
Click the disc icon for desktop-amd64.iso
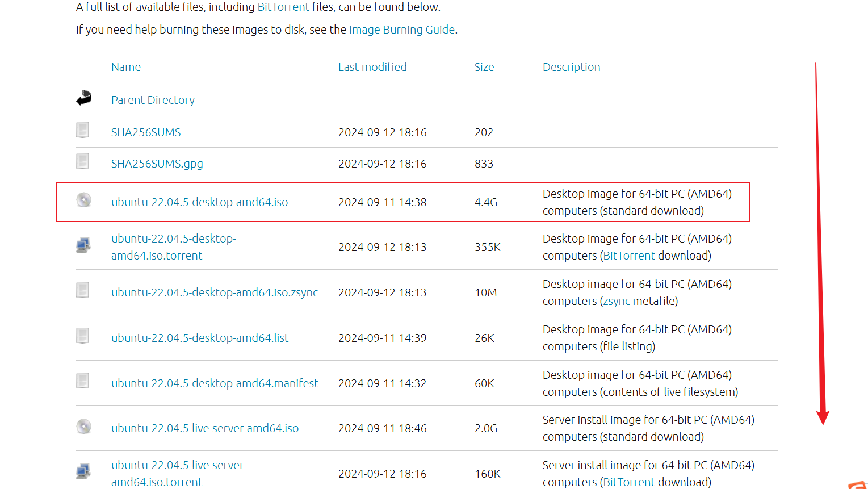pos(83,200)
